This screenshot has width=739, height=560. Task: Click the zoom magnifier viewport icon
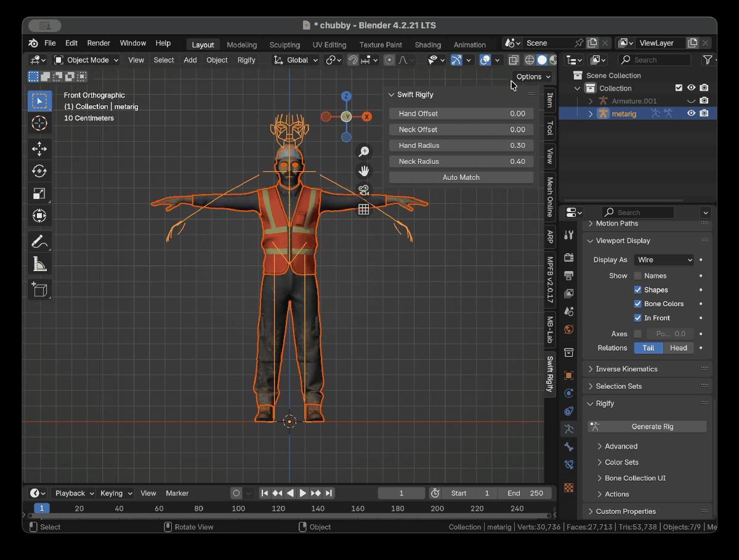(x=364, y=152)
